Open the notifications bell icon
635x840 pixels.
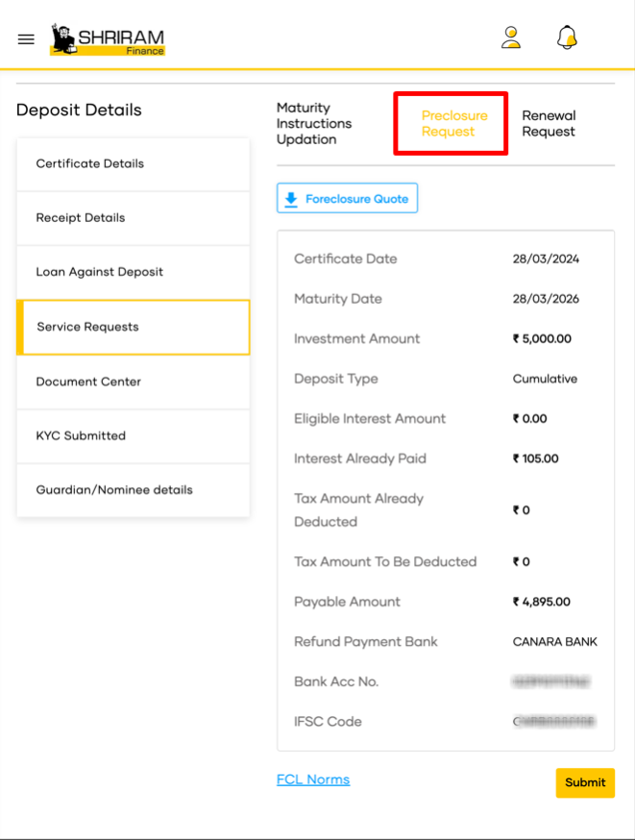coord(567,37)
